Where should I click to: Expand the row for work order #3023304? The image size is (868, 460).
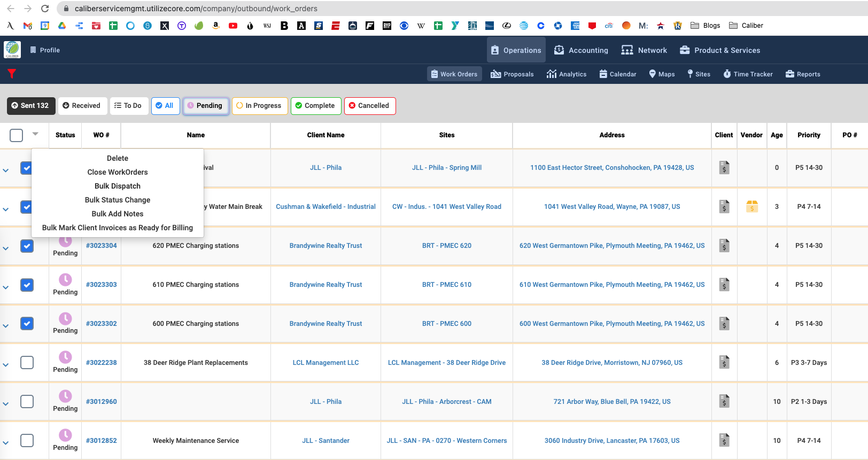click(x=6, y=248)
